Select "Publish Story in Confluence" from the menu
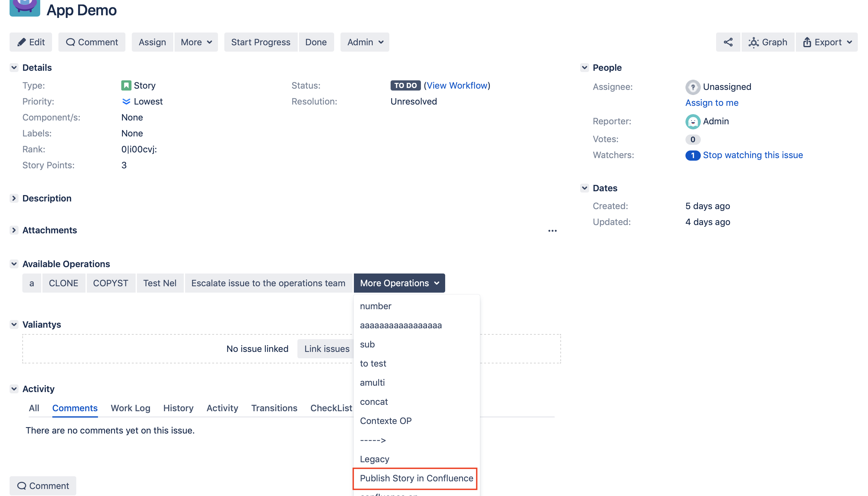The image size is (868, 496). 415,478
